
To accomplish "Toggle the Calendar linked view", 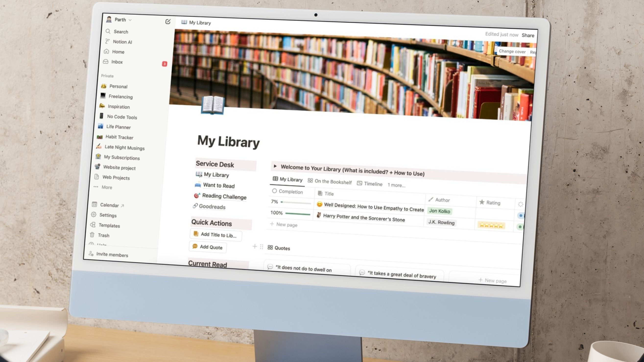I will 109,205.
